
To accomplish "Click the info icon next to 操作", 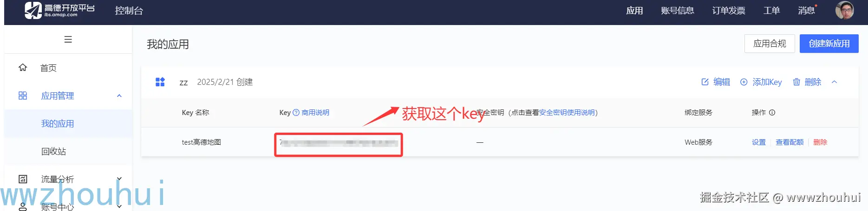I will click(x=772, y=113).
